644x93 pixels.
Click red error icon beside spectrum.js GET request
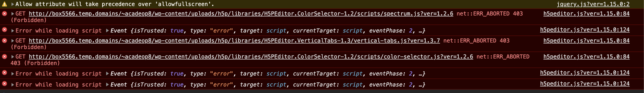pyautogui.click(x=5, y=13)
